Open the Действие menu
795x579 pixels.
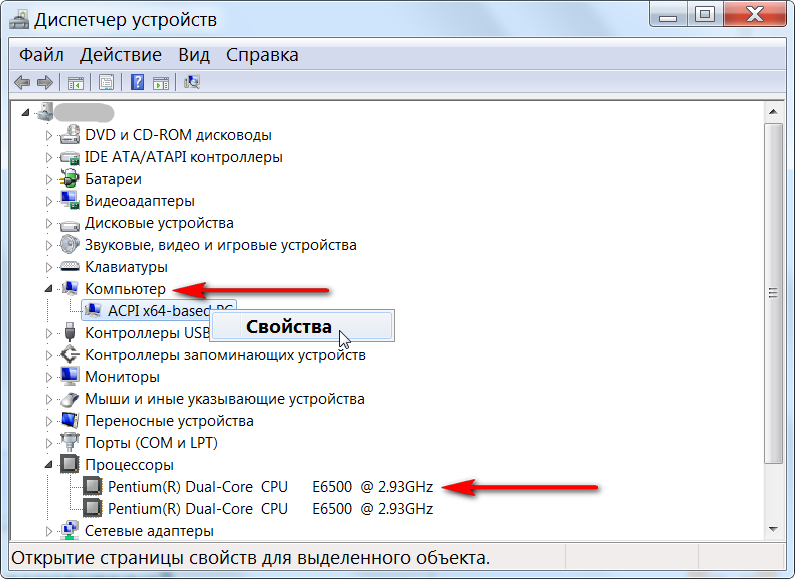tap(121, 55)
